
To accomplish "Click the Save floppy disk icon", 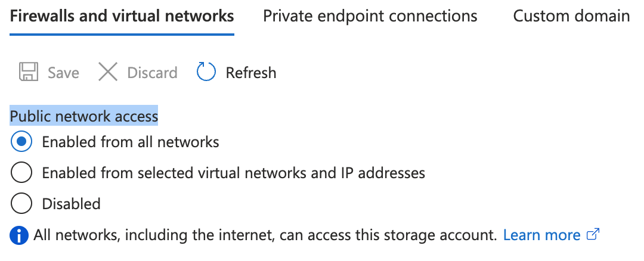I will click(x=29, y=73).
